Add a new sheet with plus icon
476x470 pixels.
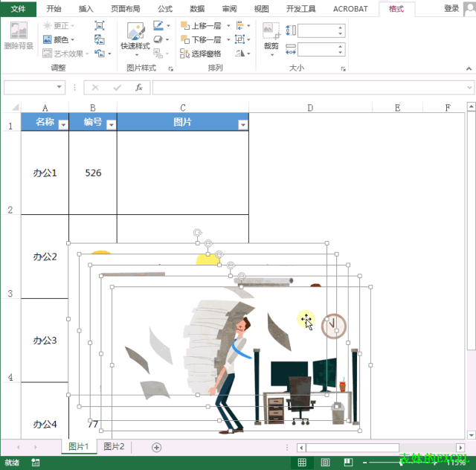pos(156,447)
